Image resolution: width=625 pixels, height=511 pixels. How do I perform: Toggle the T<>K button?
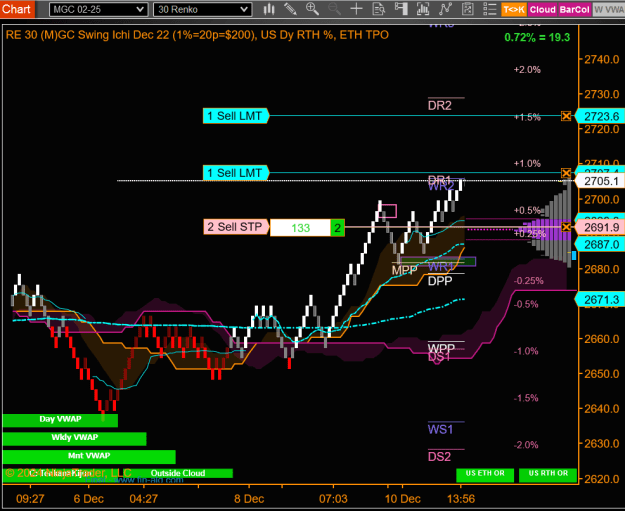[514, 9]
